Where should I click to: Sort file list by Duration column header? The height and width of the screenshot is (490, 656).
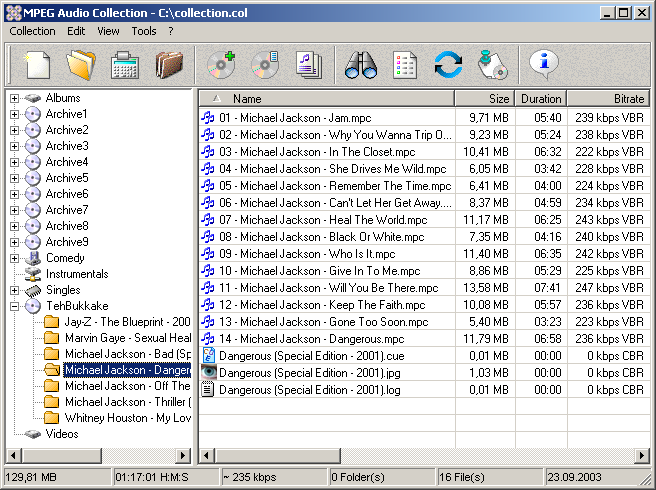coord(540,99)
